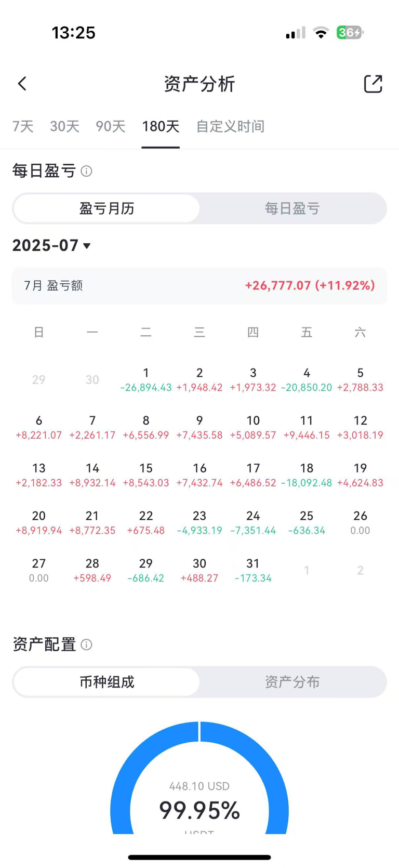Image resolution: width=399 pixels, height=868 pixels.
Task: Select July 18 showing -18,092.48
Action: point(307,475)
